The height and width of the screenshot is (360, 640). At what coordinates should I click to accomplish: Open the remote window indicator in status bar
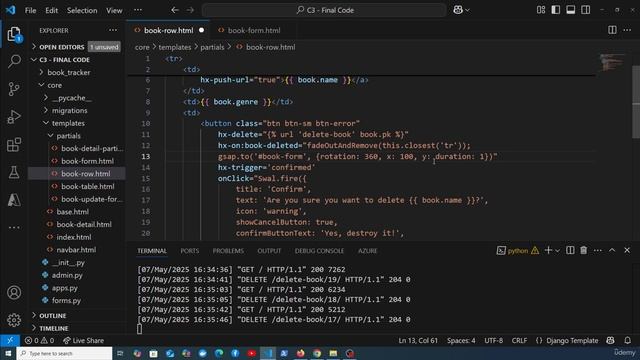click(10, 340)
